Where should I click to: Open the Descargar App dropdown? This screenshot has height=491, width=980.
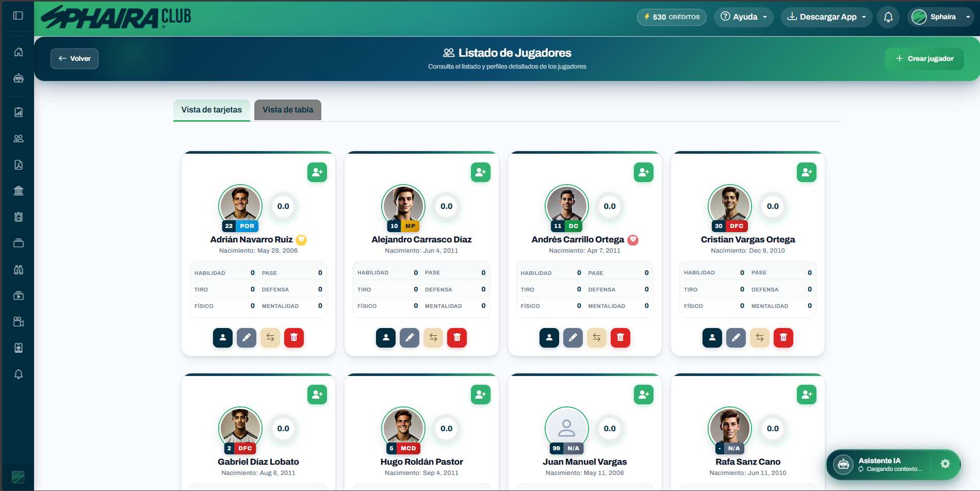click(826, 17)
